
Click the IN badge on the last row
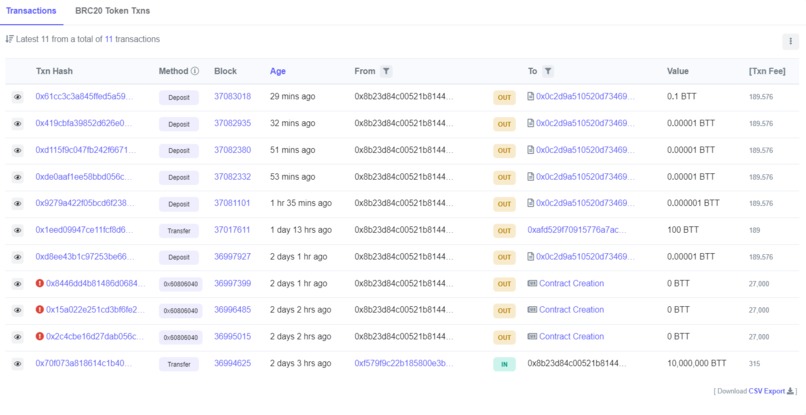click(504, 364)
